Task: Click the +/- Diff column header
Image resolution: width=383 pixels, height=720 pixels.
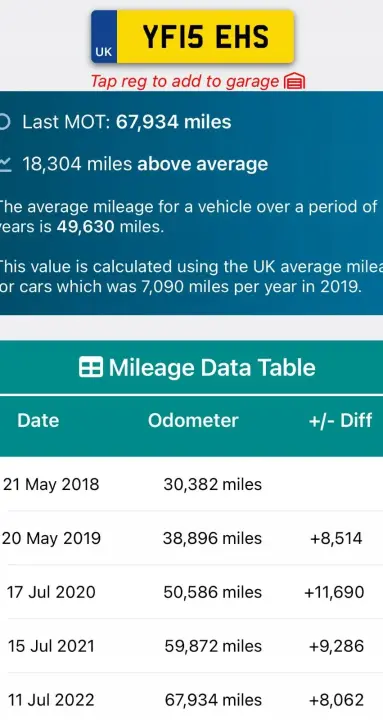Action: click(340, 420)
